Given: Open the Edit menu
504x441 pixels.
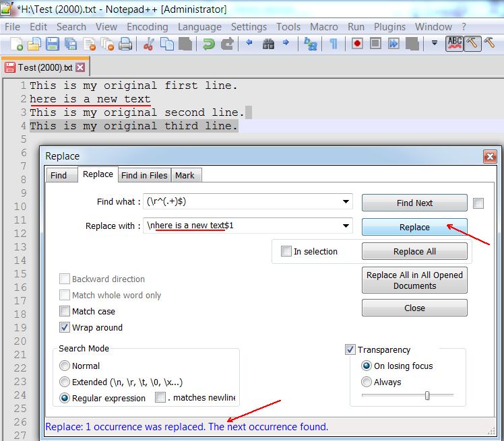Looking at the screenshot, I should click(x=38, y=27).
